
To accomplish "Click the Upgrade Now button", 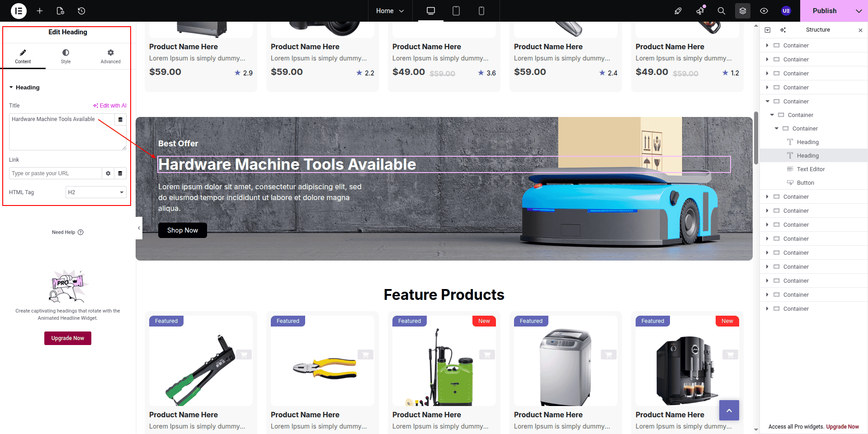I will coord(68,338).
